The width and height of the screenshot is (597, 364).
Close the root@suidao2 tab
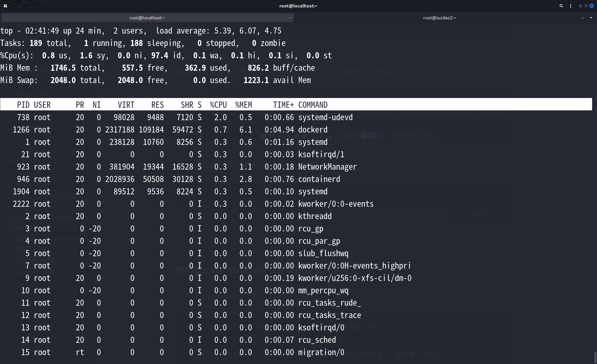click(x=583, y=18)
